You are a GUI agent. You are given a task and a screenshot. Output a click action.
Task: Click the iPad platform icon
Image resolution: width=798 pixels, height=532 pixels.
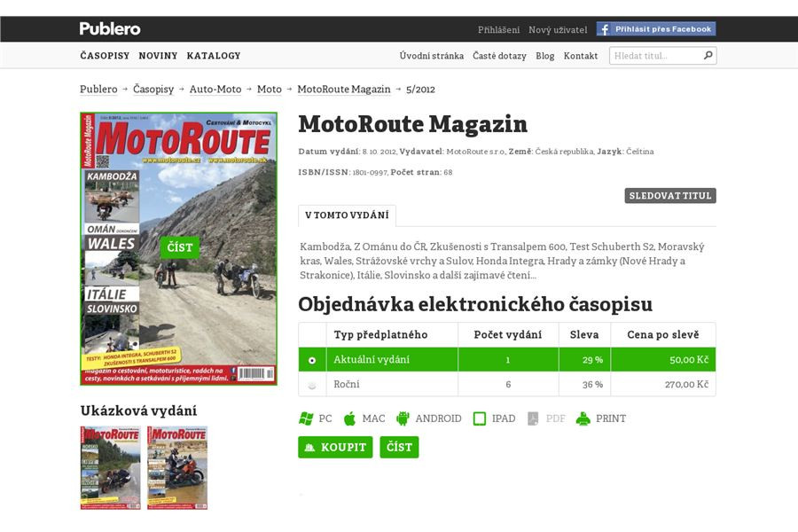(480, 419)
